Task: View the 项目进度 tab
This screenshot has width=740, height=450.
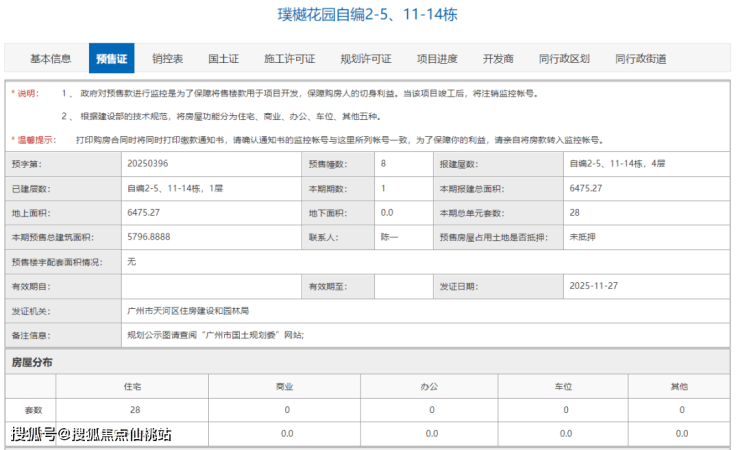Action: [437, 59]
